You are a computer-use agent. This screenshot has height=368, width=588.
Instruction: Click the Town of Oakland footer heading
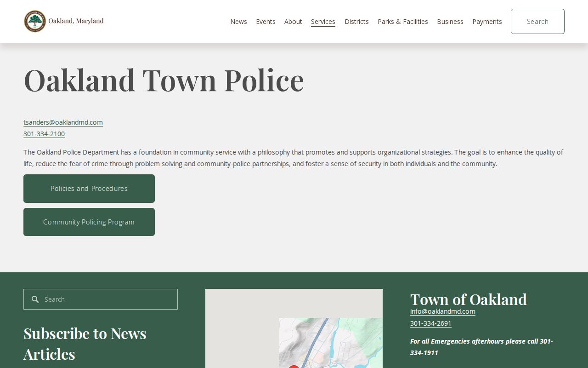pos(469,299)
